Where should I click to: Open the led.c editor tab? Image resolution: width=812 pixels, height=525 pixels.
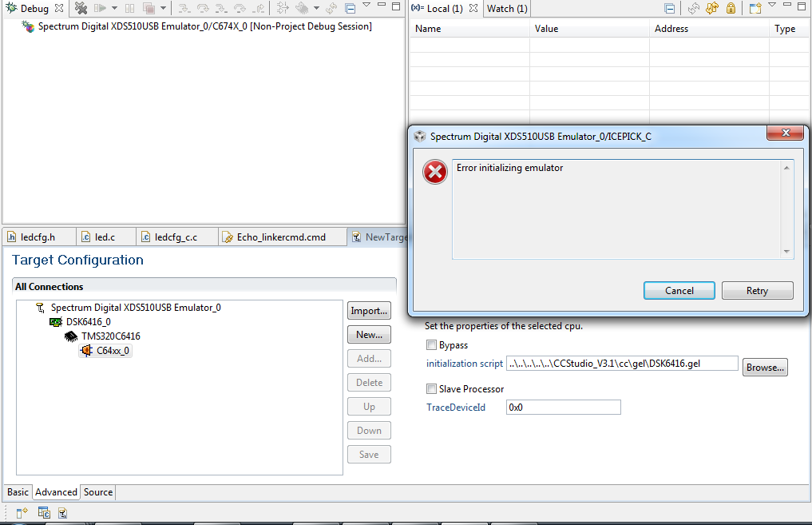tap(105, 237)
